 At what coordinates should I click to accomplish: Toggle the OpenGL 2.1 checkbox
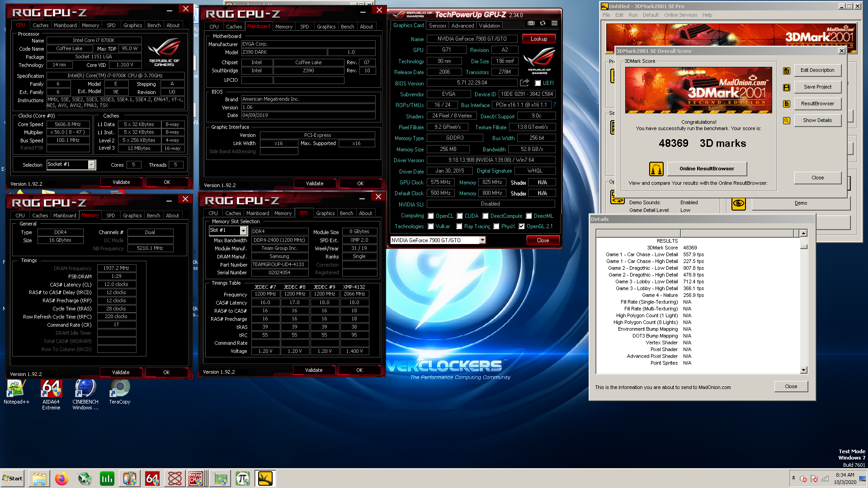point(522,226)
